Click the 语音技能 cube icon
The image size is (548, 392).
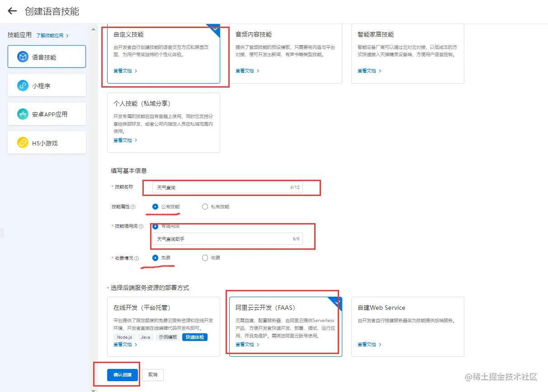(x=23, y=57)
